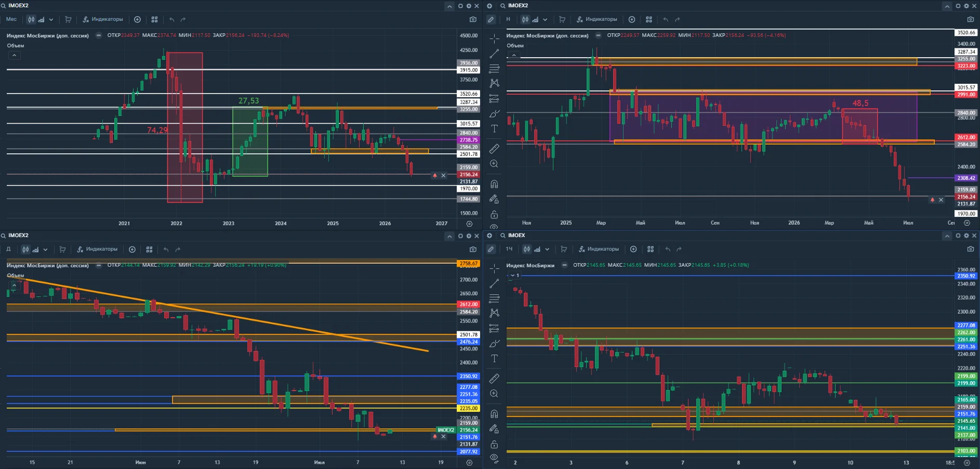The height and width of the screenshot is (469, 980).
Task: Select brush drawing tool in hourly IMOEX chart
Action: pos(494,343)
